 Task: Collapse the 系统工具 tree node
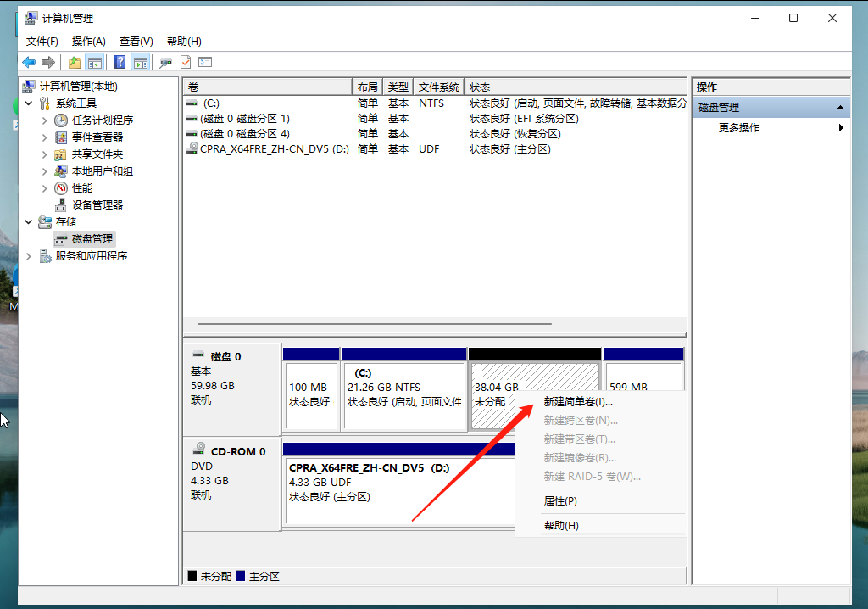pos(28,103)
